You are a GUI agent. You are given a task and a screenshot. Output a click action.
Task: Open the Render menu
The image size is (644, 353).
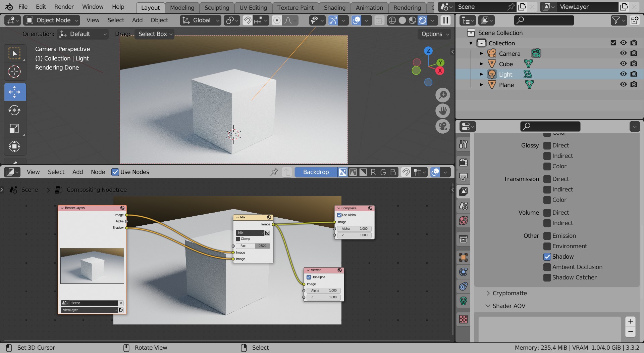coord(64,7)
